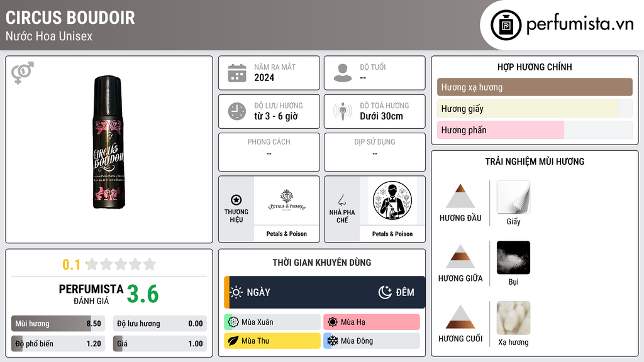Click the flower icon in Mùa Xuân

tap(233, 322)
